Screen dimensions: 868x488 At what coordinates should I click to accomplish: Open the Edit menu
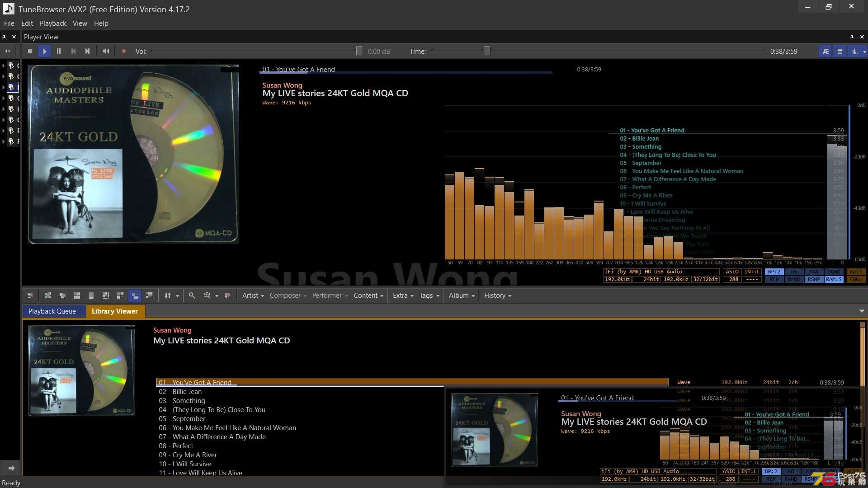coord(27,23)
